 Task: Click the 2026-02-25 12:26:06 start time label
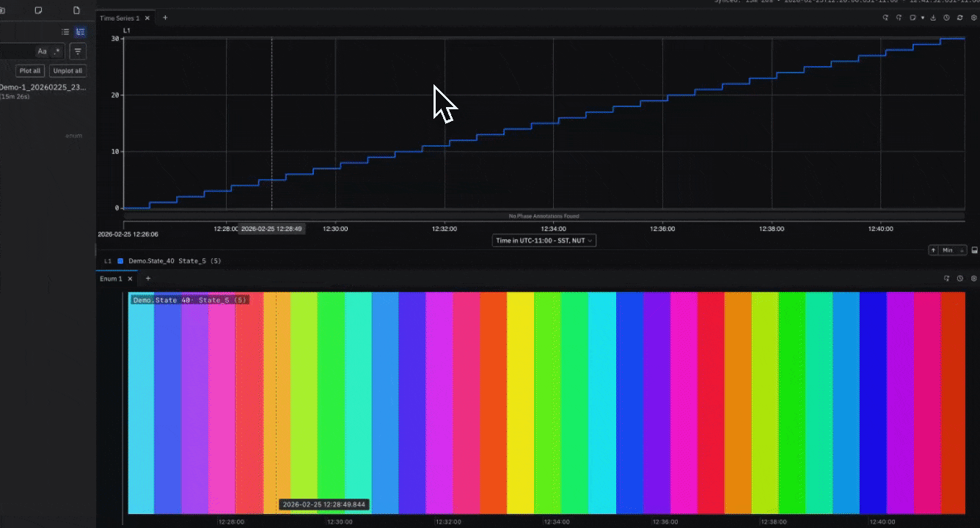(128, 235)
